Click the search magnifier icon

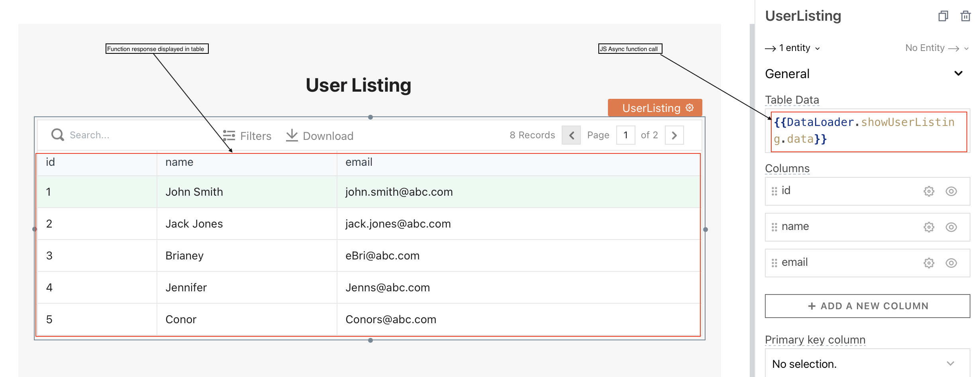(x=57, y=135)
